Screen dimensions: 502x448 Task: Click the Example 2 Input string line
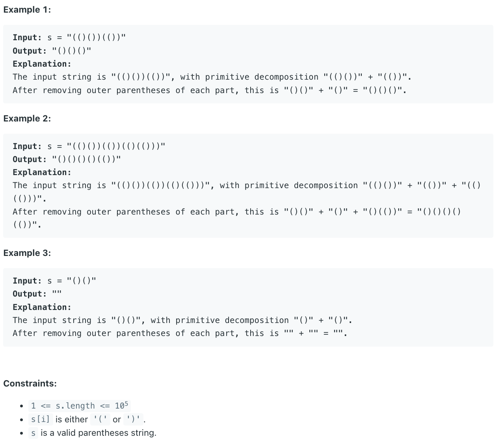click(x=89, y=146)
